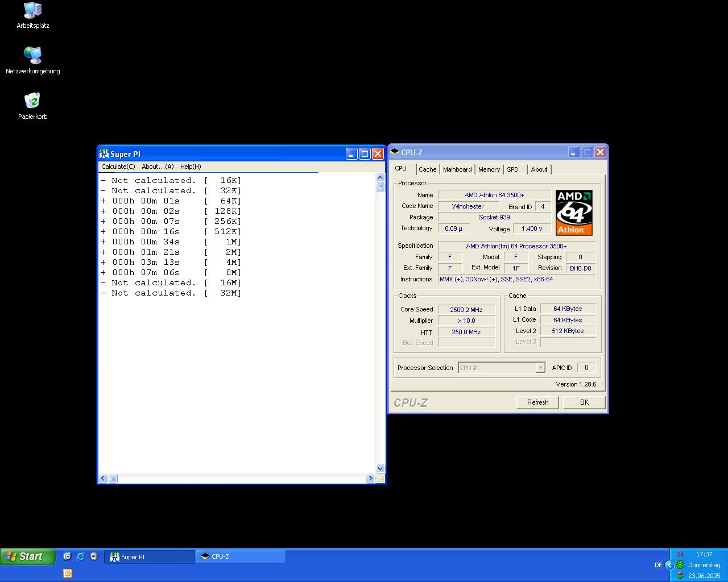Close the CPU-Z window

600,152
